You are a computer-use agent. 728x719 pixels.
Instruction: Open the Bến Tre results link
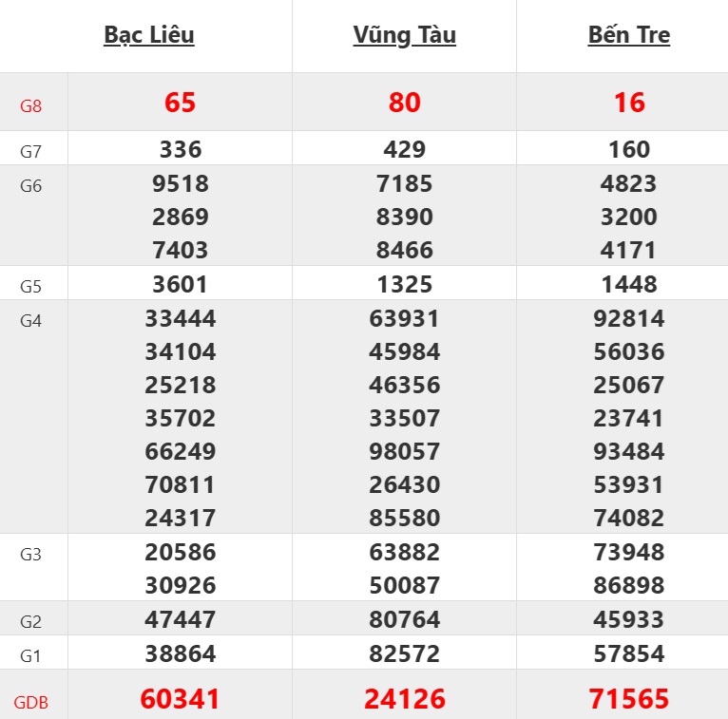point(628,35)
